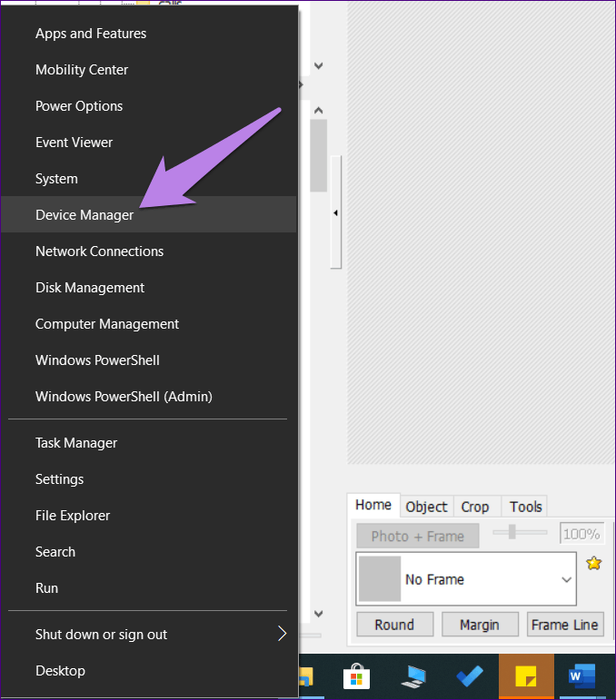Open Microsoft Store from the taskbar

click(356, 676)
